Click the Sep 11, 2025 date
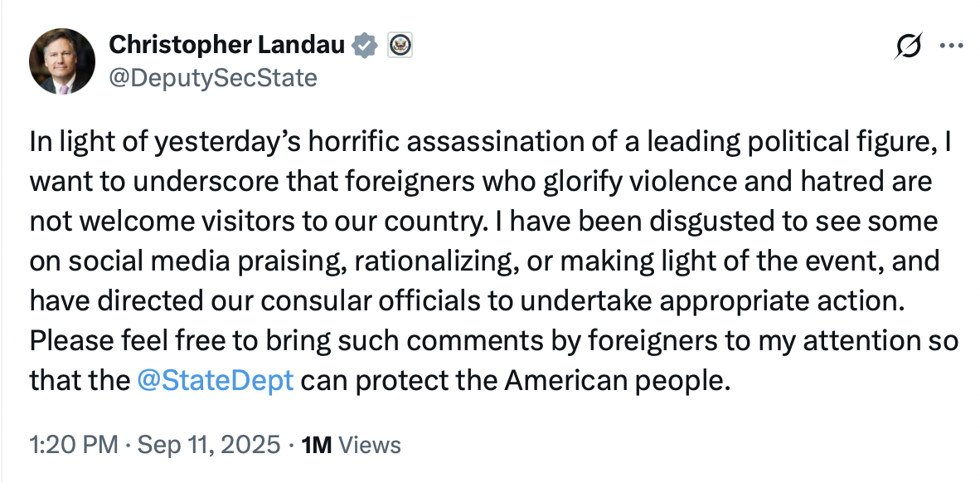Image resolution: width=980 pixels, height=483 pixels. click(x=208, y=445)
